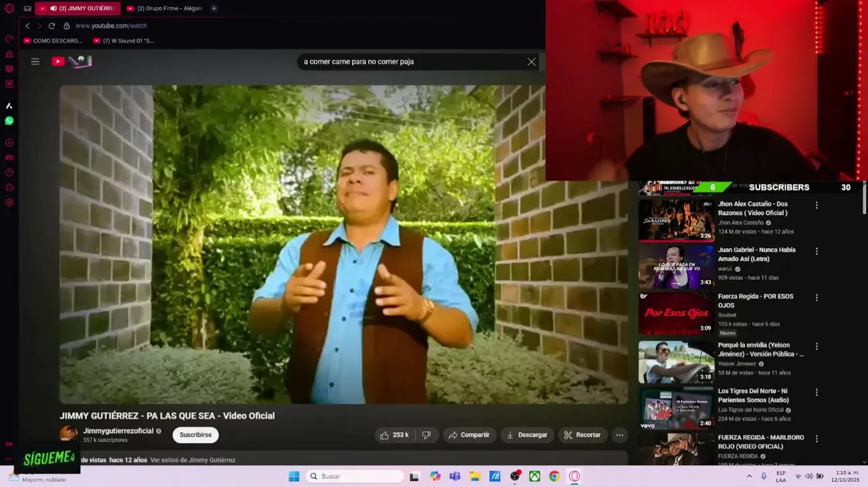Screen dimensions: 868x487
Task: Open the player icon in Opera sidebar
Action: (9, 143)
